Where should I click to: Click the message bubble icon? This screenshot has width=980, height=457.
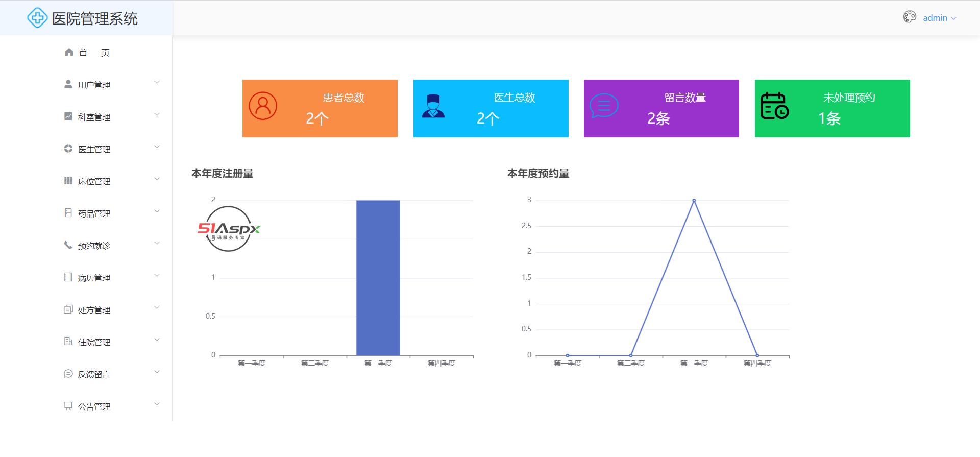604,106
